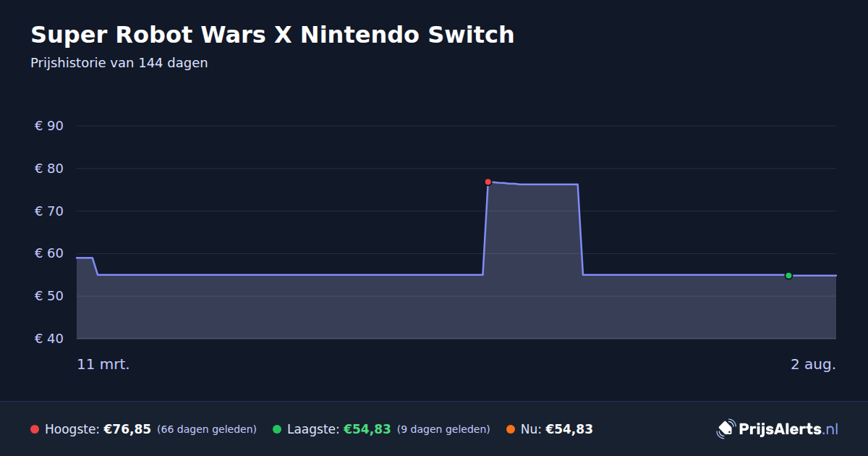This screenshot has height=456, width=868.
Task: Click the € 40 axis label
Action: [x=49, y=339]
